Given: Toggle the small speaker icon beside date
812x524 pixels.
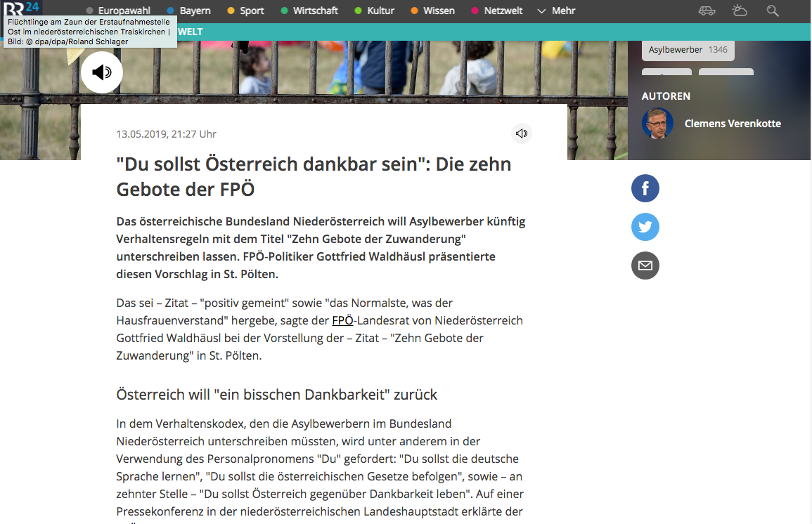Looking at the screenshot, I should 521,133.
